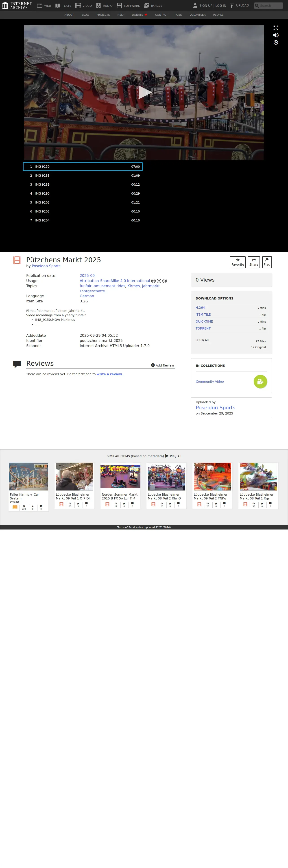Viewport: 288px width, 868px height.
Task: Click the Add Review plus icon
Action: pyautogui.click(x=153, y=365)
